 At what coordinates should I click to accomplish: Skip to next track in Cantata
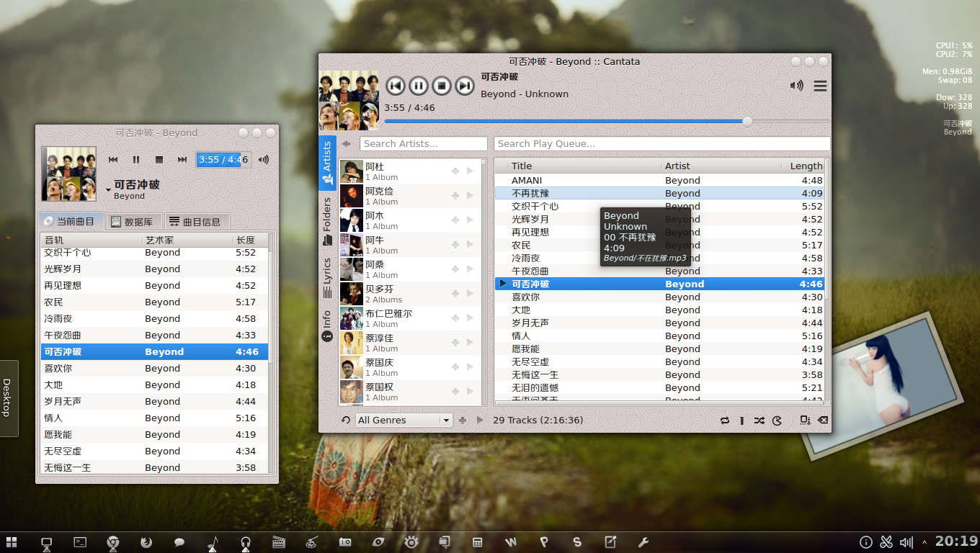pos(465,86)
